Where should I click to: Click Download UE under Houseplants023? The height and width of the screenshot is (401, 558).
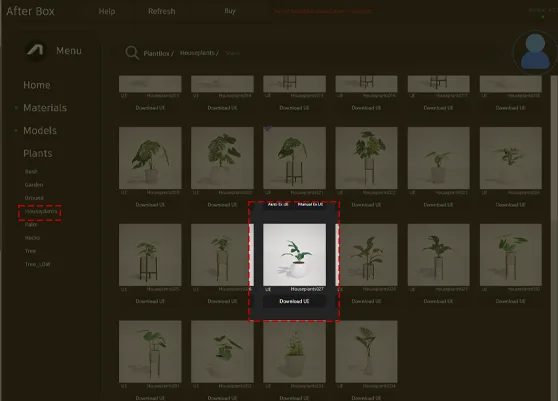pos(438,205)
